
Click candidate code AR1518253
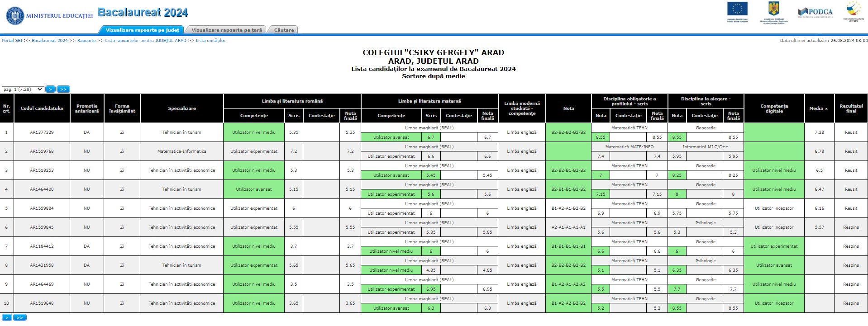42,170
